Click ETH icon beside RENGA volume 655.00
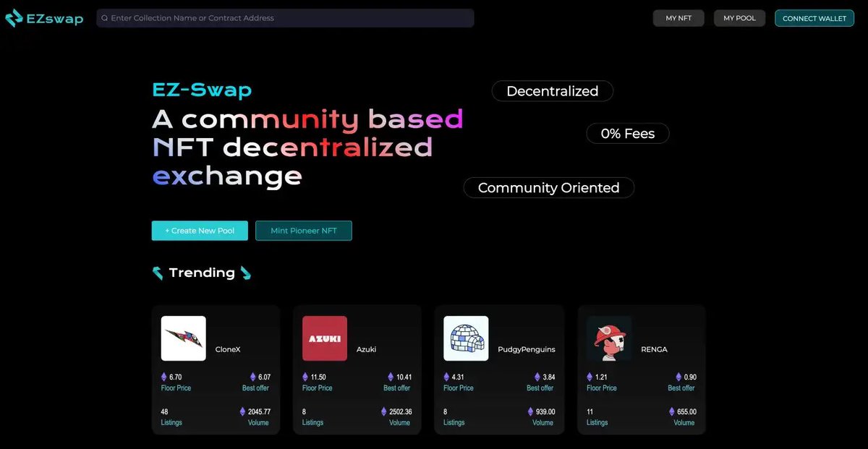 click(671, 411)
